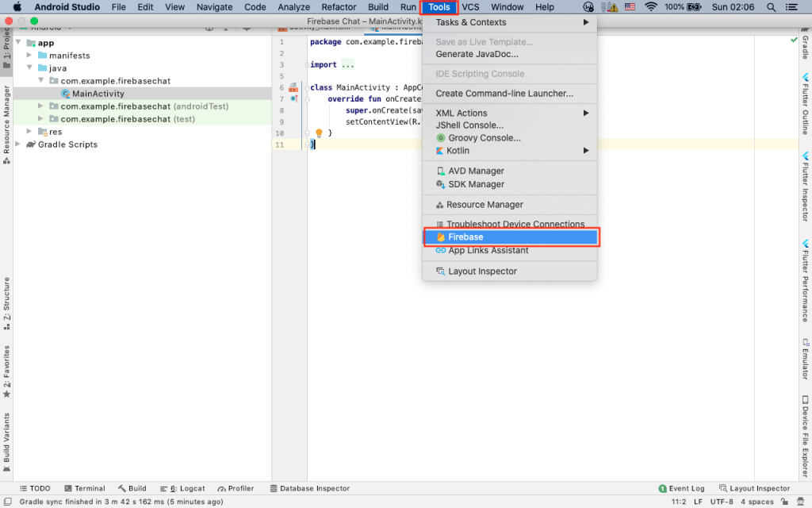Click the related XML file gutter icon

[293, 87]
